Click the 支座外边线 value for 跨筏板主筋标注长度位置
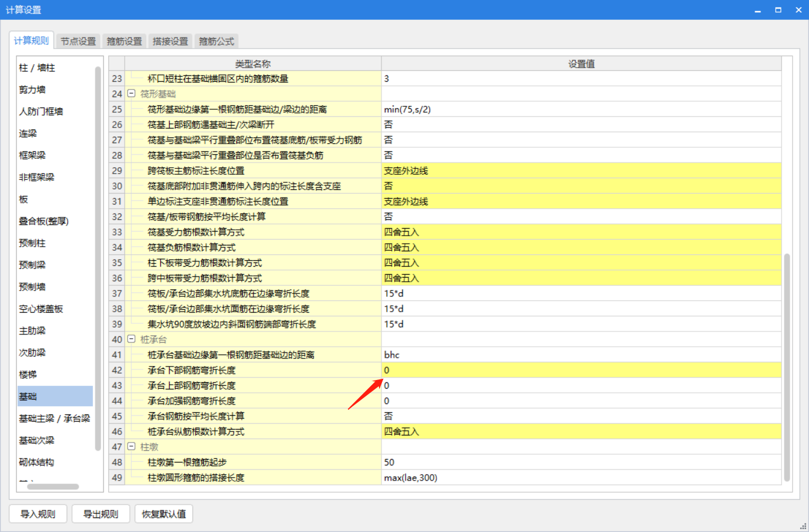Image resolution: width=809 pixels, height=532 pixels. 581,171
